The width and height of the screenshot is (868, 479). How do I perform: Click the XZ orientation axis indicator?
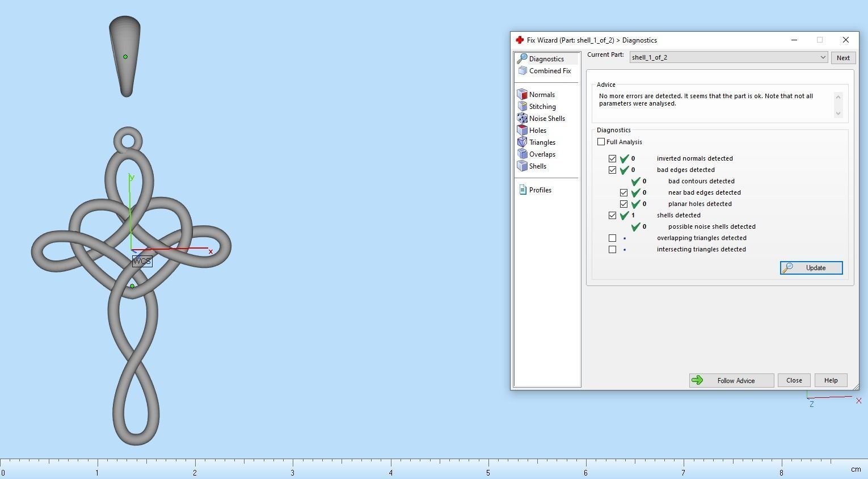[x=833, y=400]
